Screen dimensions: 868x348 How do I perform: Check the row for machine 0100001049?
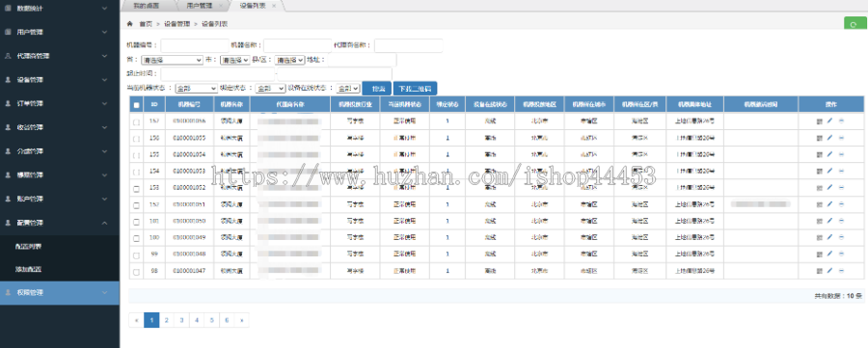pos(136,238)
